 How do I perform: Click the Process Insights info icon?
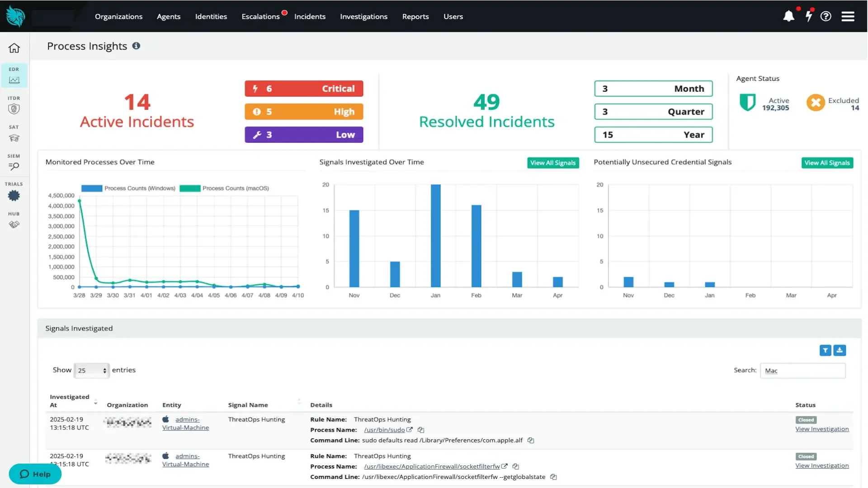tap(136, 46)
